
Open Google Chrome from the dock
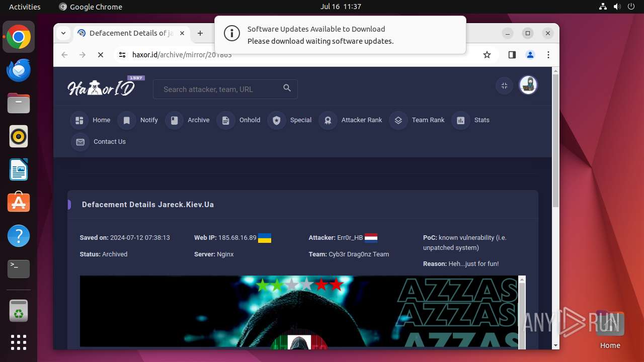19,37
